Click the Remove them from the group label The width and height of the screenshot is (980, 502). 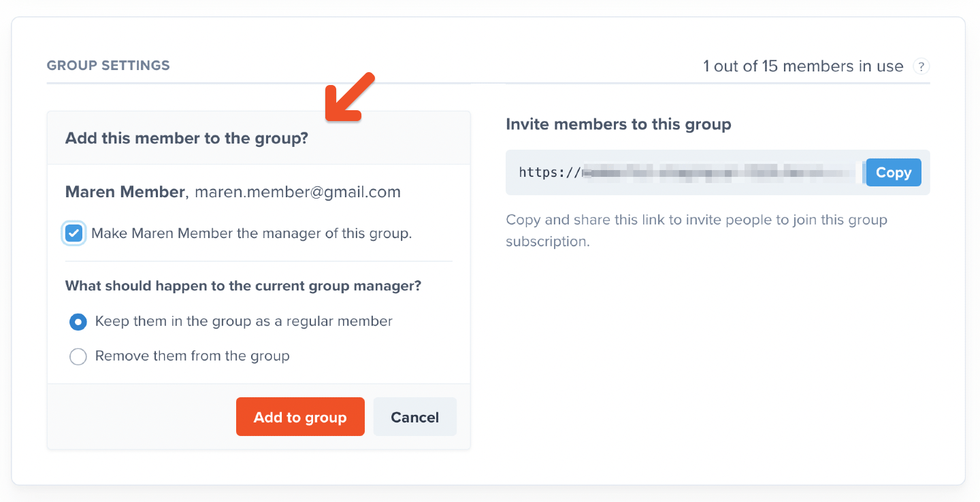(193, 356)
